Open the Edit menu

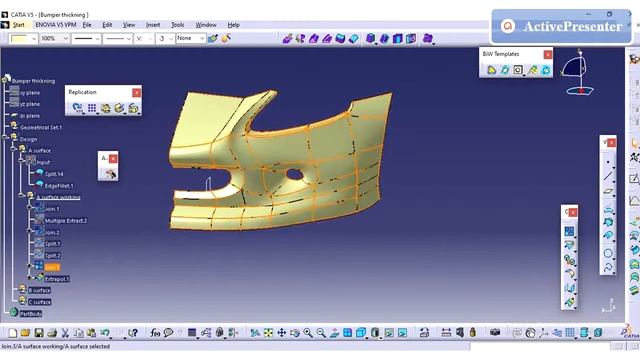click(107, 25)
